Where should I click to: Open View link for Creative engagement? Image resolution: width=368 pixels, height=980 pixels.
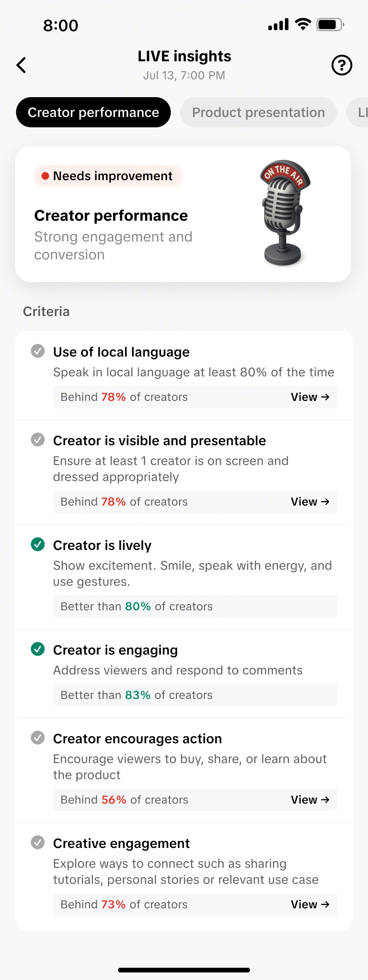(x=310, y=905)
